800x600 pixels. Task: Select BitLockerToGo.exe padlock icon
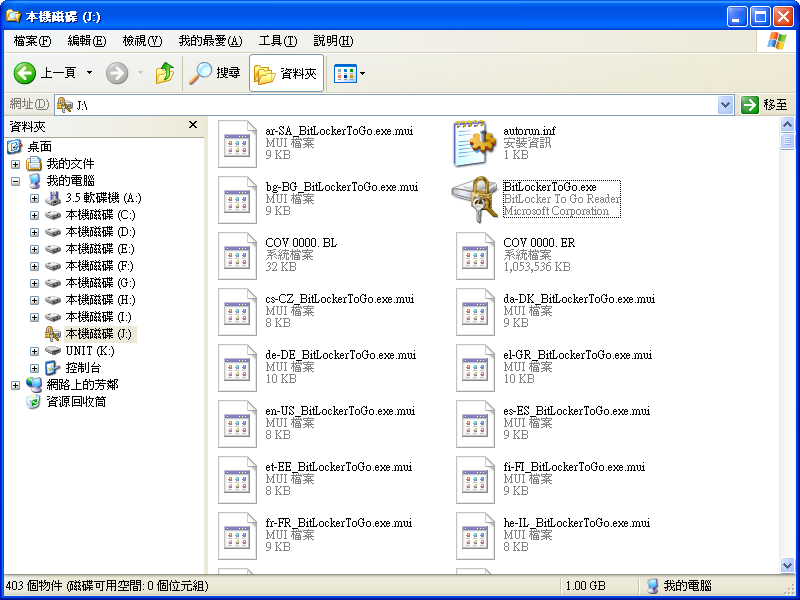click(474, 199)
